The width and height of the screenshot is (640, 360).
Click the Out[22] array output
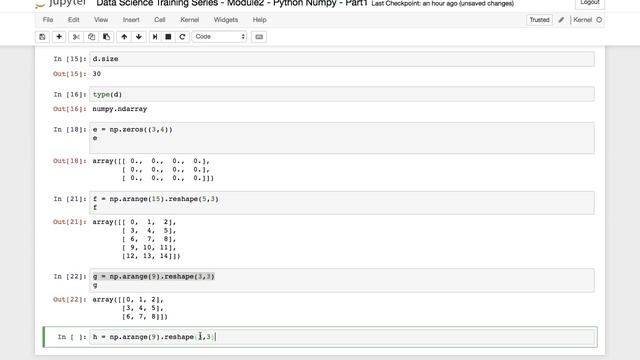130,308
